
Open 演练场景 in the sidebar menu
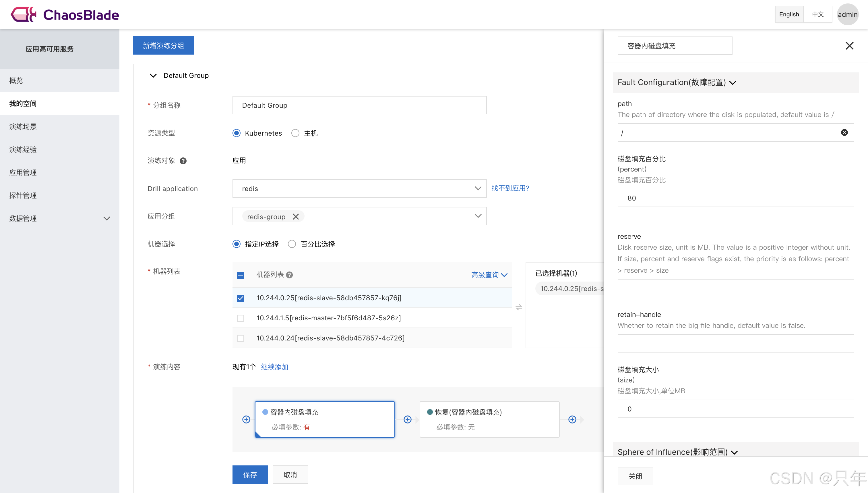(23, 127)
